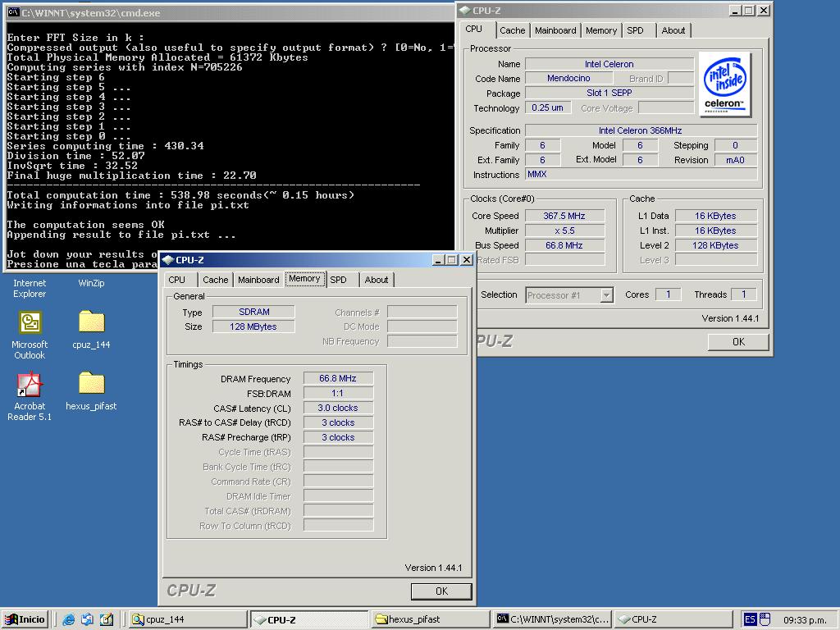Click the MMX instructions field
Screen dimensions: 840x630
641,174
